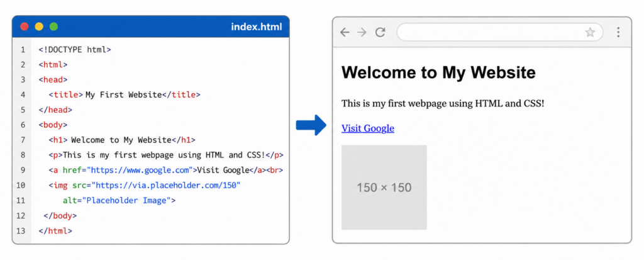Click line number 1 in the gutter
Screen dimensions: 644x260
tap(23, 50)
